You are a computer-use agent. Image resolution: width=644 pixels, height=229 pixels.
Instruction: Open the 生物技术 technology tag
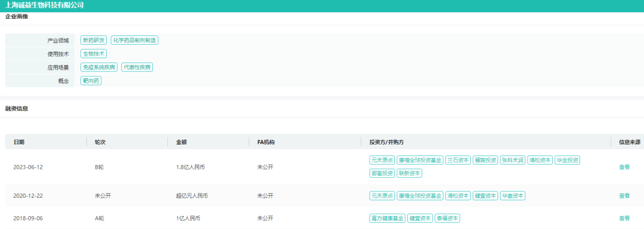coord(94,54)
